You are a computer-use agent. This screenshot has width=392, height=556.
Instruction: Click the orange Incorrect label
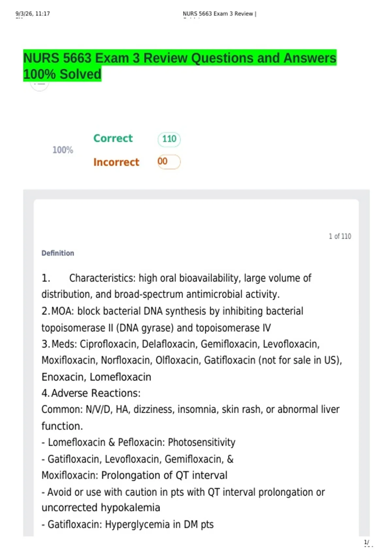click(116, 162)
